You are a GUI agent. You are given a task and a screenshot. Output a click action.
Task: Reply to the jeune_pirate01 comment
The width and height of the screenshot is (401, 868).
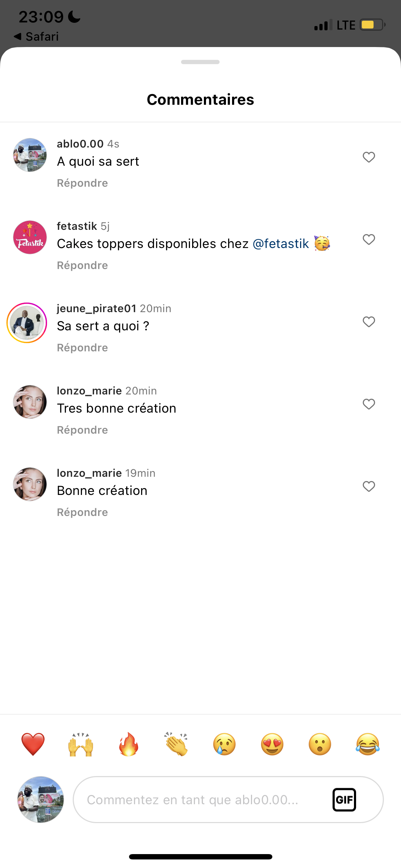point(82,348)
